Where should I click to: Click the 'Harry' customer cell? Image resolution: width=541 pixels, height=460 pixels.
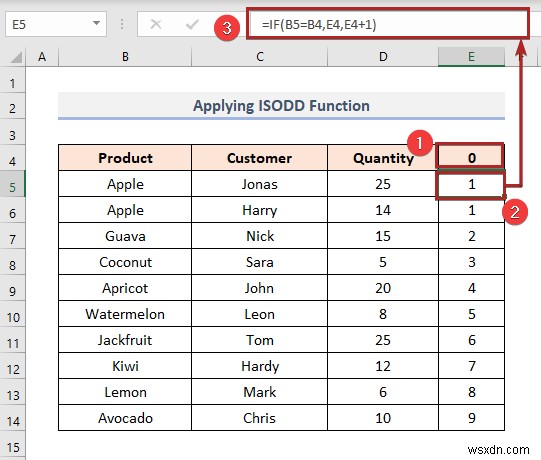click(259, 210)
